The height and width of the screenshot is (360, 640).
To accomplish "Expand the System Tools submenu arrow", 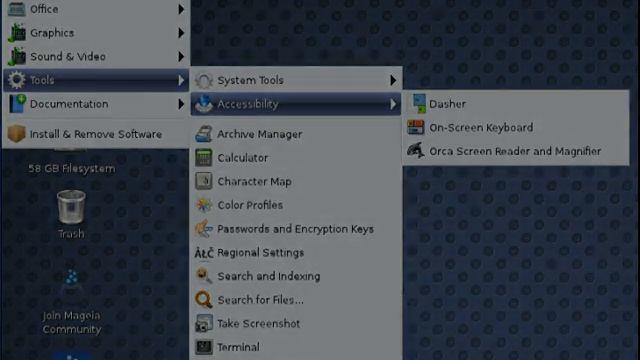I will click(393, 80).
